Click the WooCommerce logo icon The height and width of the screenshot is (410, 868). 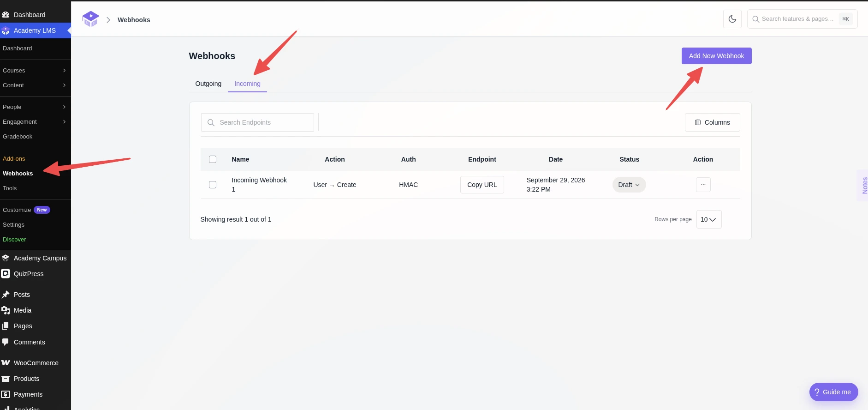(6, 363)
